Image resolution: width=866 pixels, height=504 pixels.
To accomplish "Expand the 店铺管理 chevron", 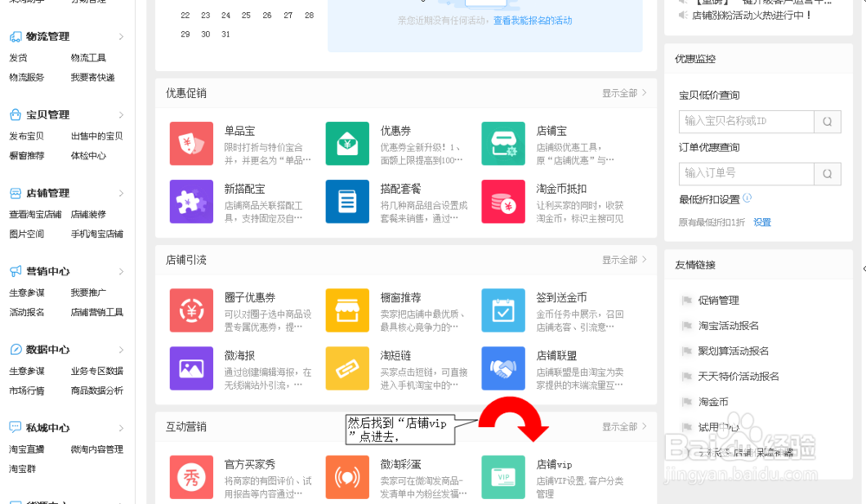I will 121,193.
